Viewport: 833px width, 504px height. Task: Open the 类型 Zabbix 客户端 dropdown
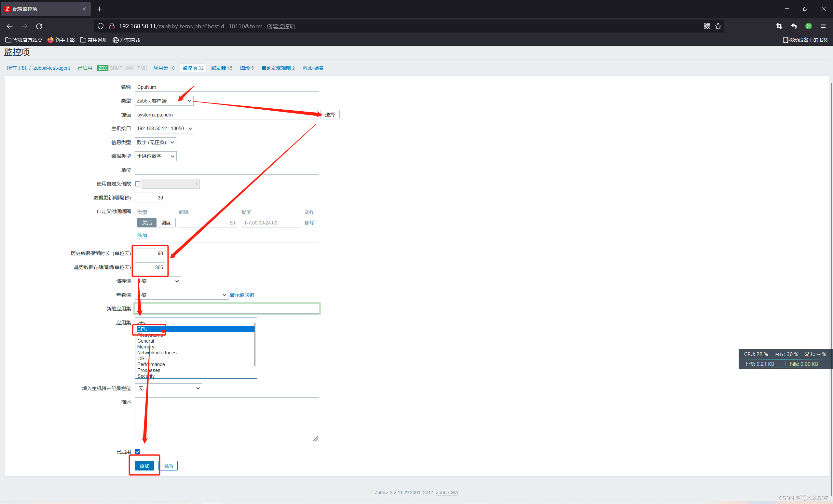point(164,101)
